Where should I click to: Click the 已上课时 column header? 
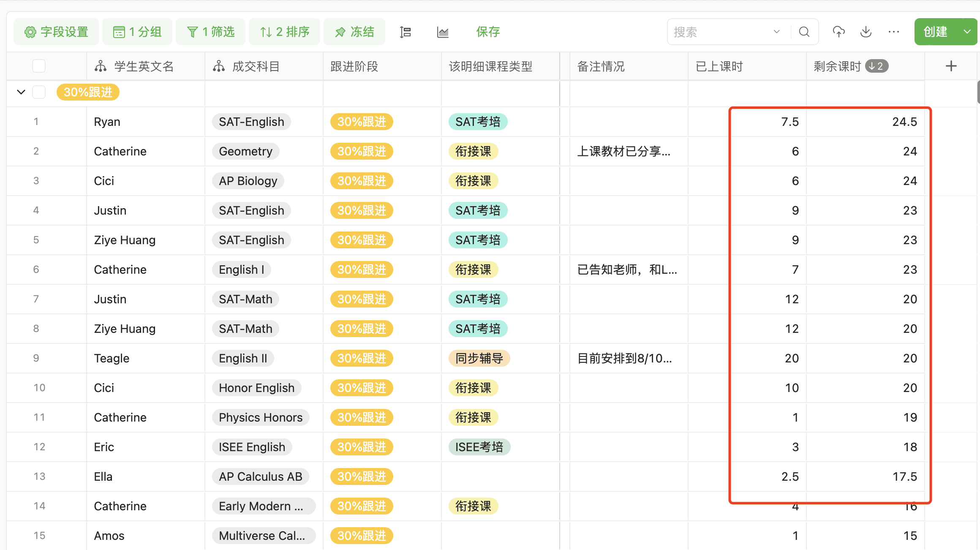point(747,66)
